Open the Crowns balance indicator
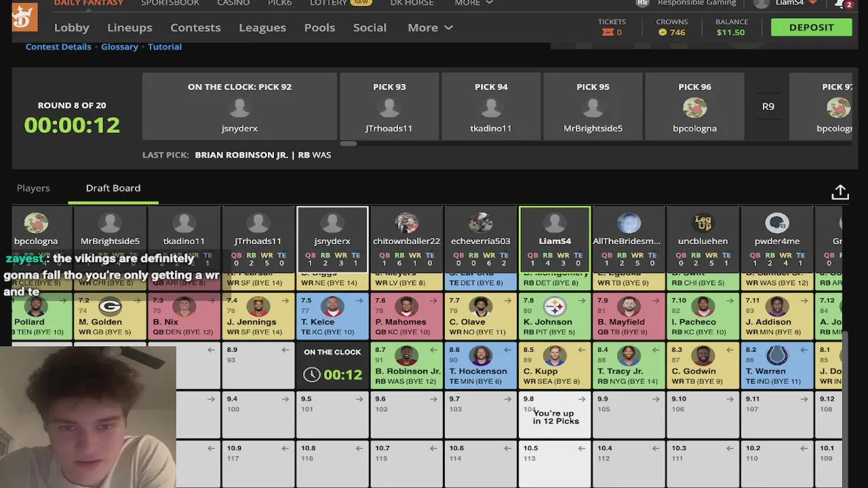This screenshot has height=488, width=868. pos(671,27)
